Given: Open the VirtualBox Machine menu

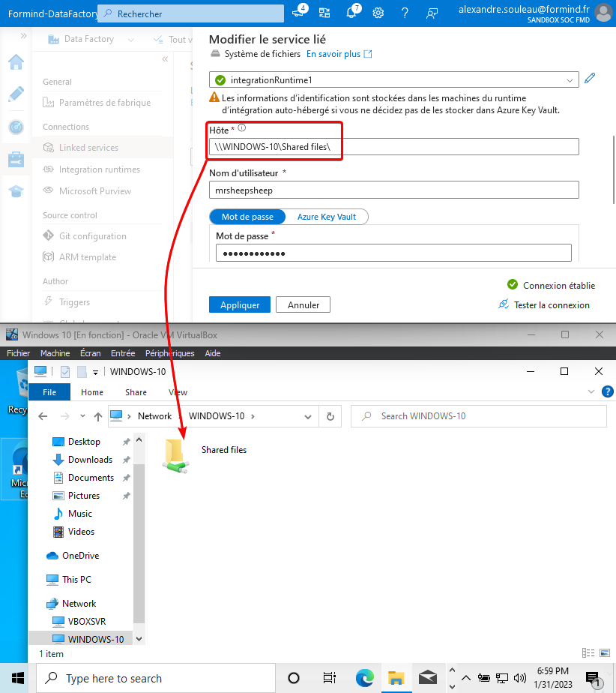Looking at the screenshot, I should point(55,353).
